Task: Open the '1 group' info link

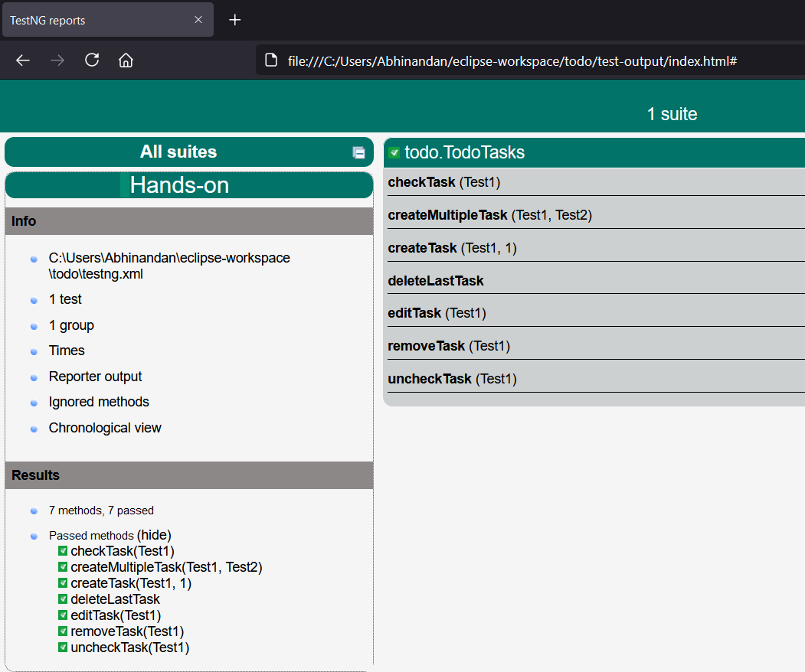Action: (71, 325)
